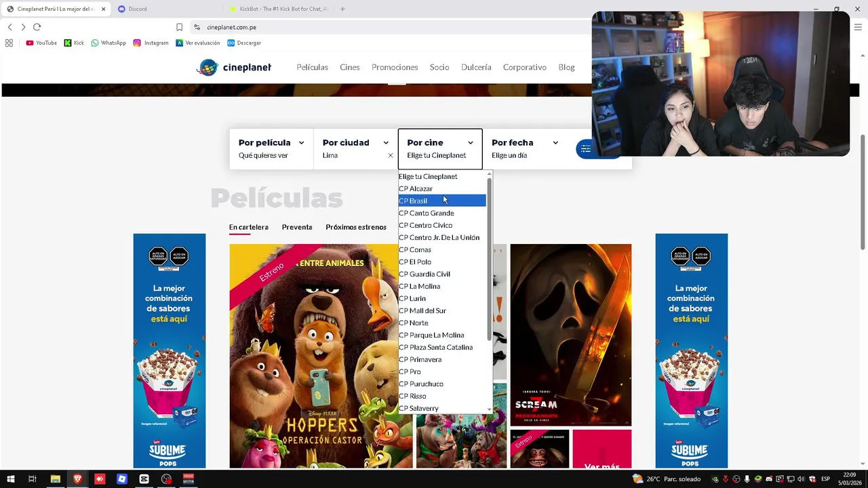Open the Dulcería menu
The height and width of the screenshot is (488, 868).
(x=476, y=67)
